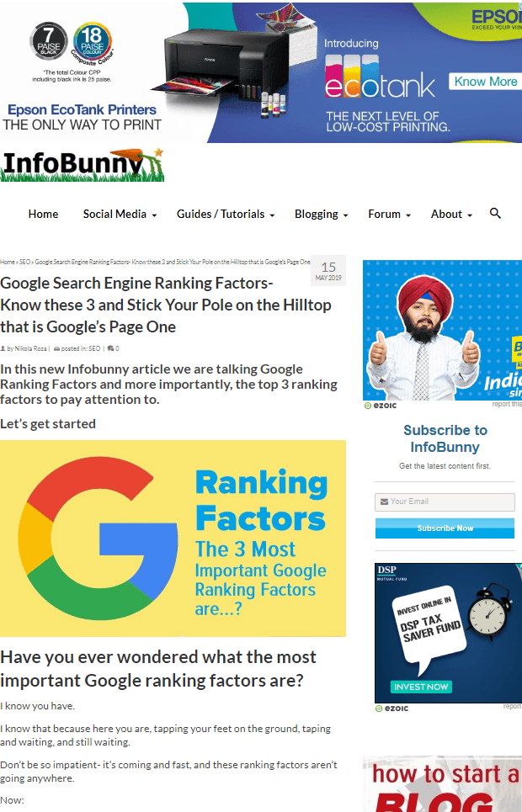The image size is (522, 812).
Task: Click the comments bubble icon near title
Action: click(x=110, y=348)
